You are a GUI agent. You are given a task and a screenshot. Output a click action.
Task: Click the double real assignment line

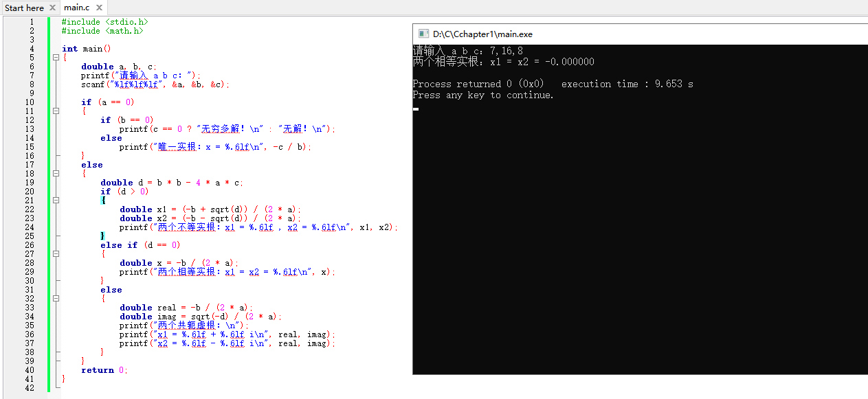[186, 308]
